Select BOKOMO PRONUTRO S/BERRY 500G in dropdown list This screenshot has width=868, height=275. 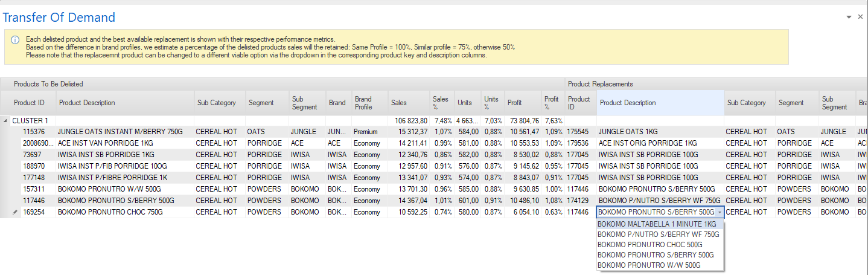pyautogui.click(x=660, y=255)
